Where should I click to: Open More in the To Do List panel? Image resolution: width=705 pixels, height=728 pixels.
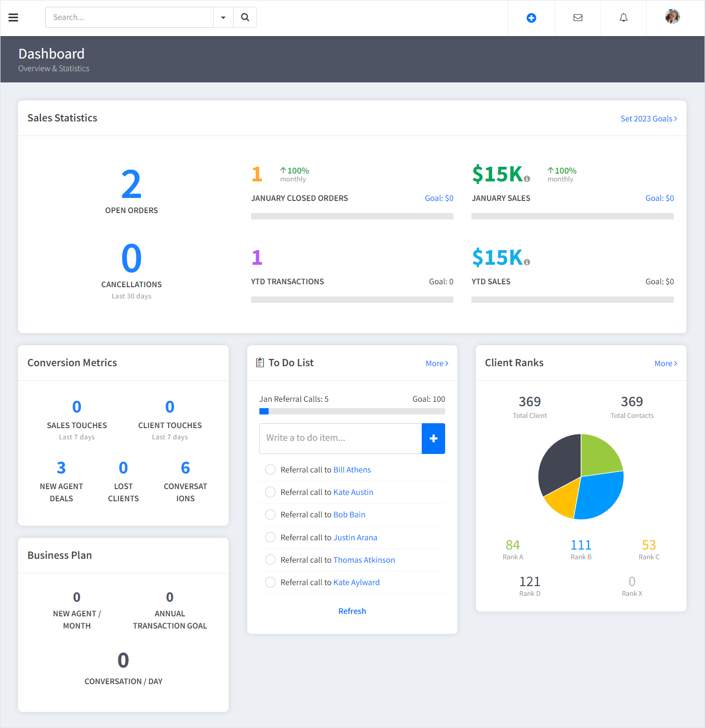(436, 363)
